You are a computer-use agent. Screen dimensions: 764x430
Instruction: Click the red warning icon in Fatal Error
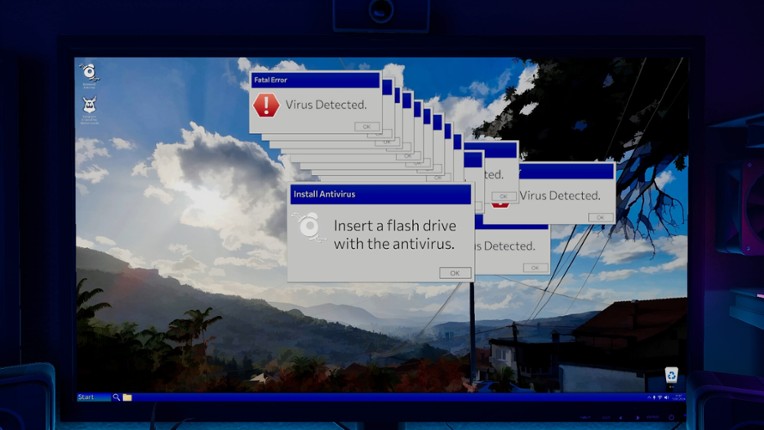pyautogui.click(x=265, y=105)
